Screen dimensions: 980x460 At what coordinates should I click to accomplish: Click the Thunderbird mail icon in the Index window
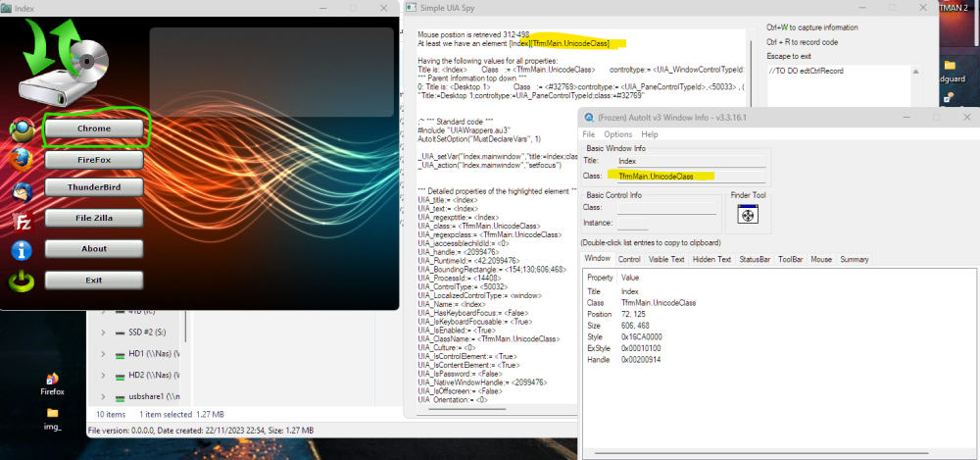click(22, 191)
